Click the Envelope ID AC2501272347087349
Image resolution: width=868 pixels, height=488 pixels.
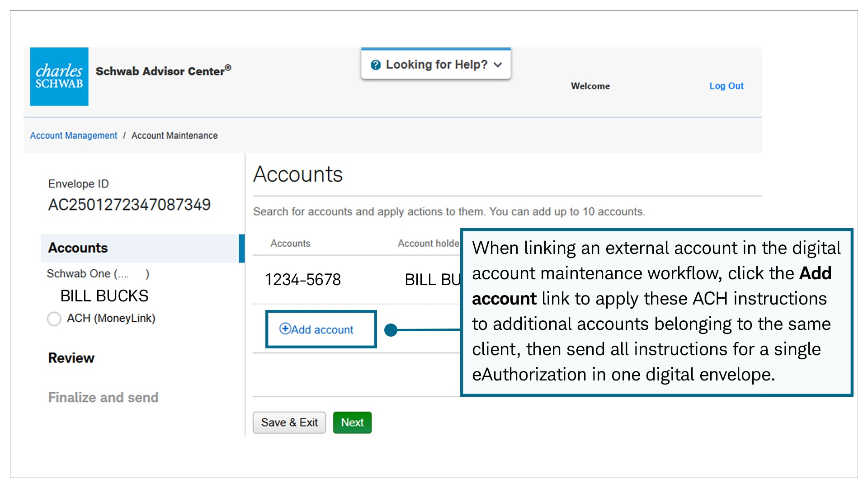point(129,205)
